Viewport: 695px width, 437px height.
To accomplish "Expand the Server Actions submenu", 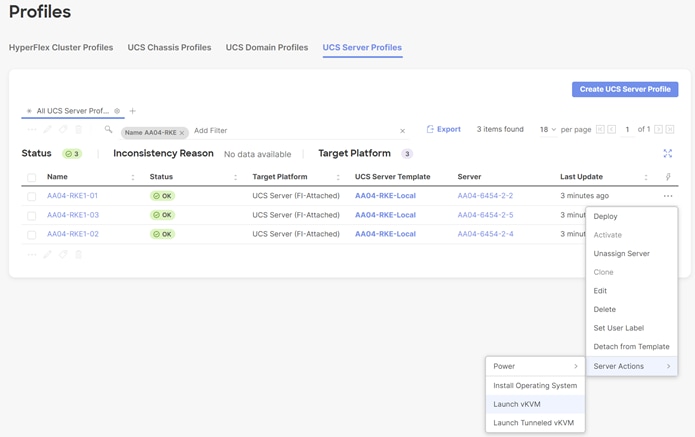I will [632, 366].
